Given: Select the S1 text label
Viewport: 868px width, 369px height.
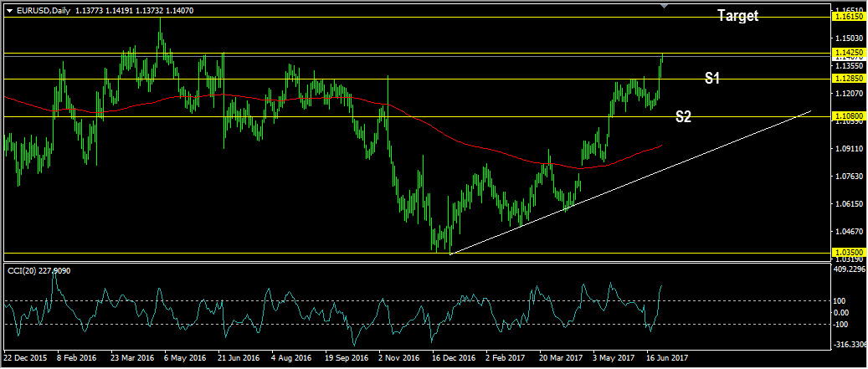Looking at the screenshot, I should [711, 79].
